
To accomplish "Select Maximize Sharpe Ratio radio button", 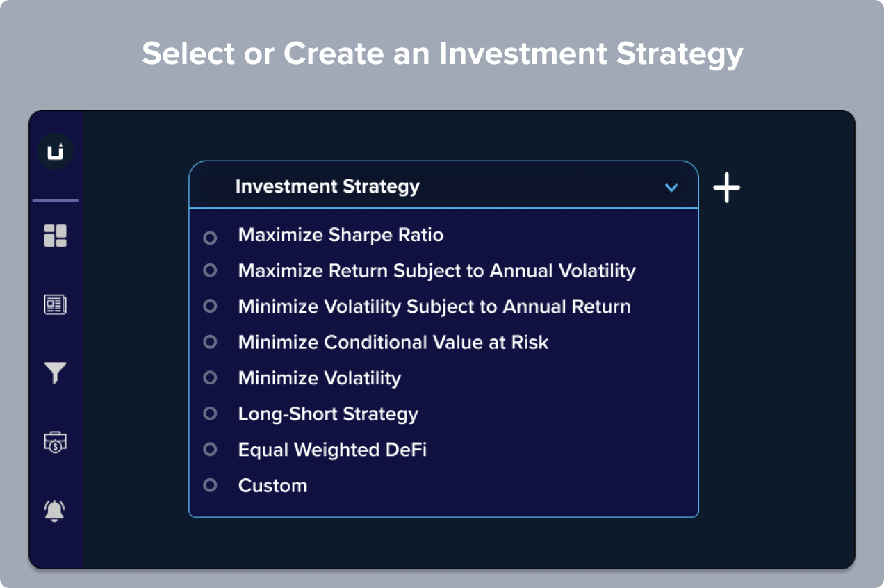I will pyautogui.click(x=210, y=238).
